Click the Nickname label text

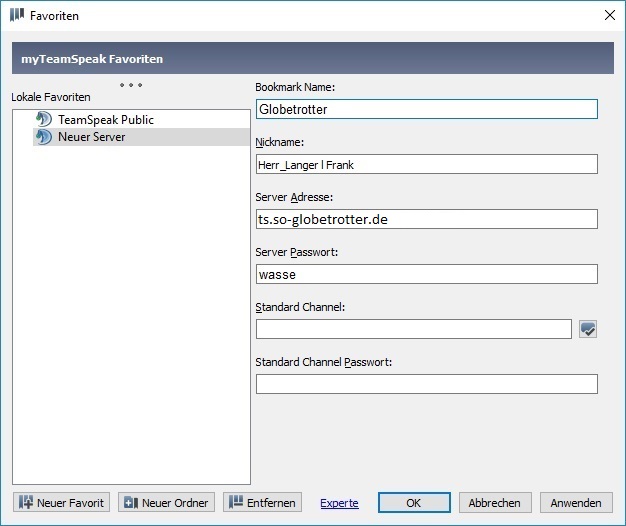click(x=279, y=142)
